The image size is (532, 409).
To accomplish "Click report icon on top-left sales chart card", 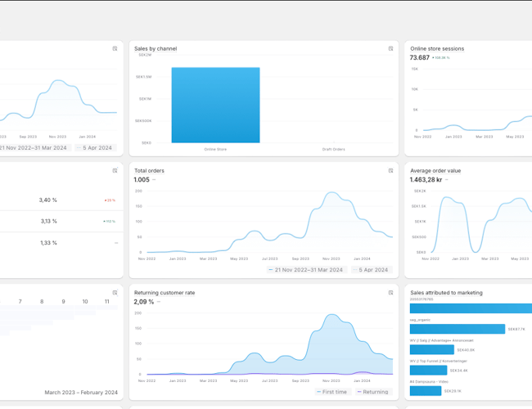I will (x=115, y=49).
